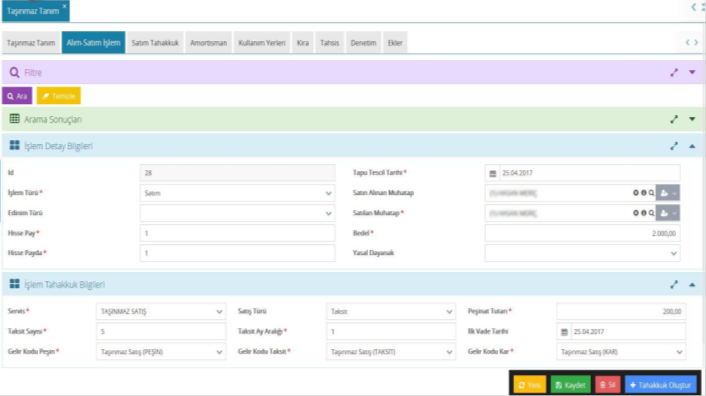
Task: Click the orange Yeni button
Action: (x=530, y=385)
